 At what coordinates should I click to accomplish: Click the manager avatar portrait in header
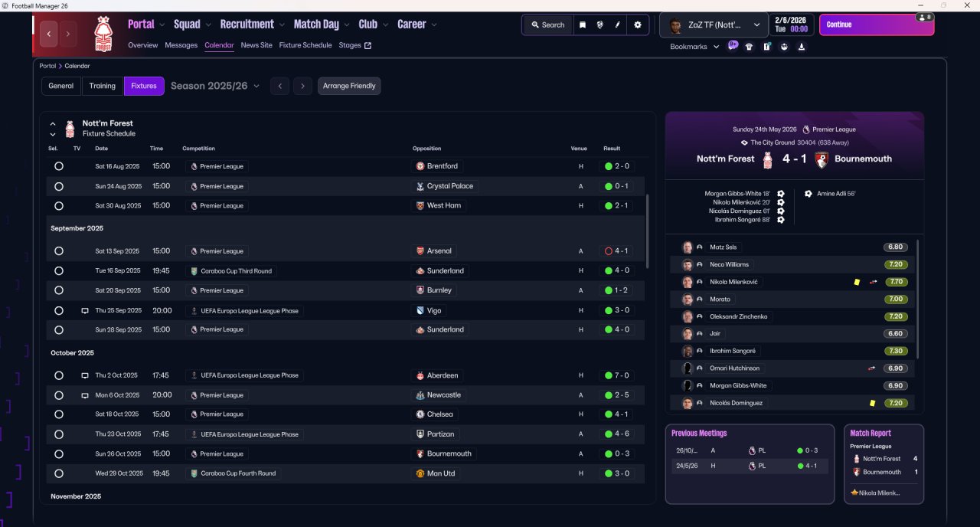(x=675, y=25)
